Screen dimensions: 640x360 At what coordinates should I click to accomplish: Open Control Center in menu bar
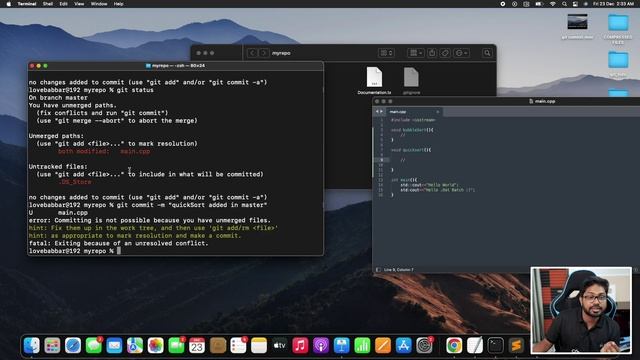[575, 4]
